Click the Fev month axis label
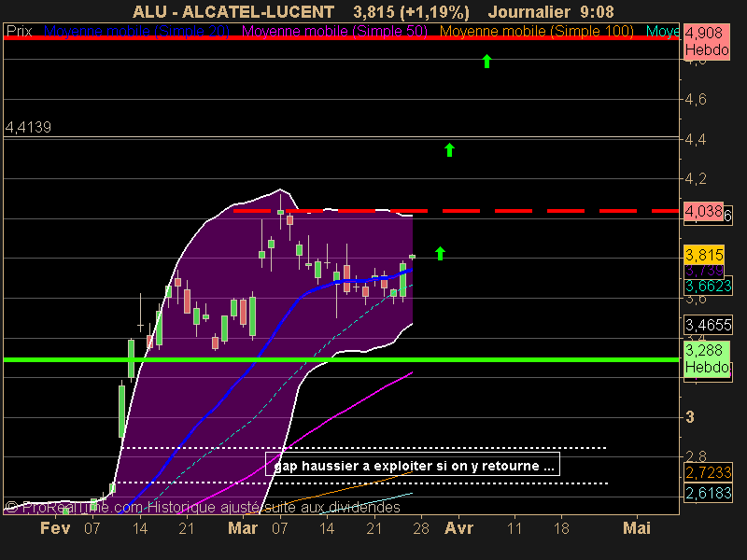The height and width of the screenshot is (560, 747). point(55,528)
